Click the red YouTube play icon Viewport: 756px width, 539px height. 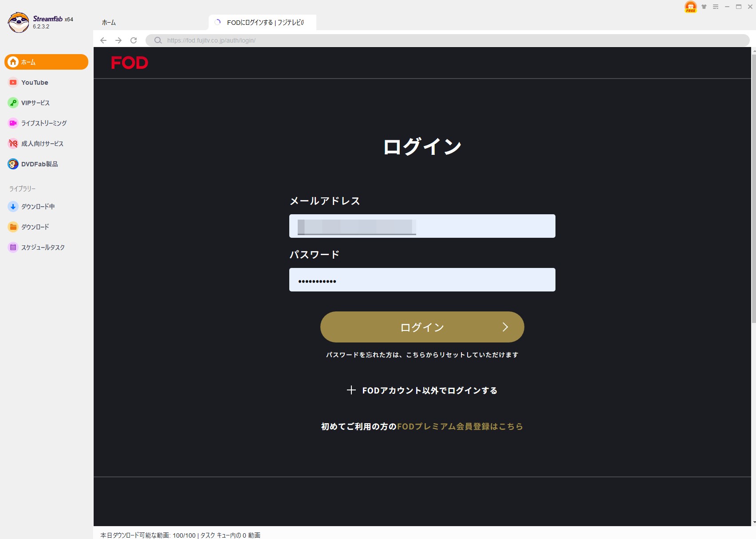click(13, 83)
